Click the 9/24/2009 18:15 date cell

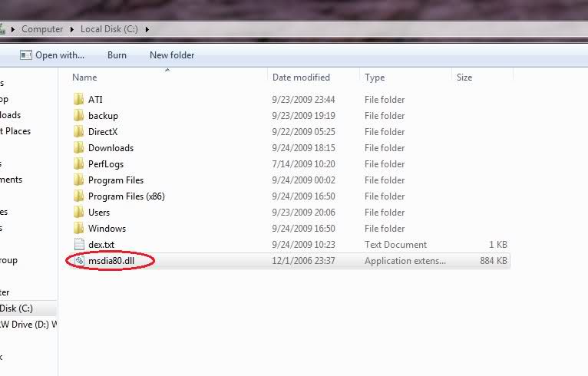[303, 147]
